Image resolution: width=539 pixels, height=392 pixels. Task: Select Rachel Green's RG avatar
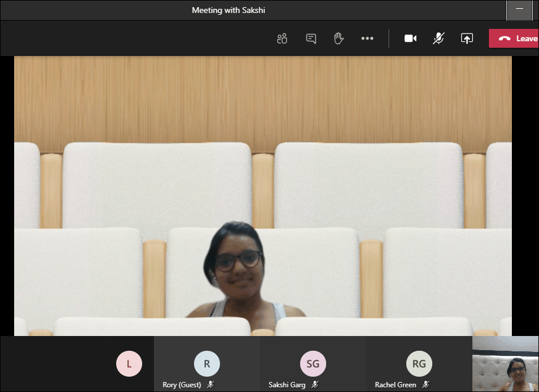tap(419, 364)
